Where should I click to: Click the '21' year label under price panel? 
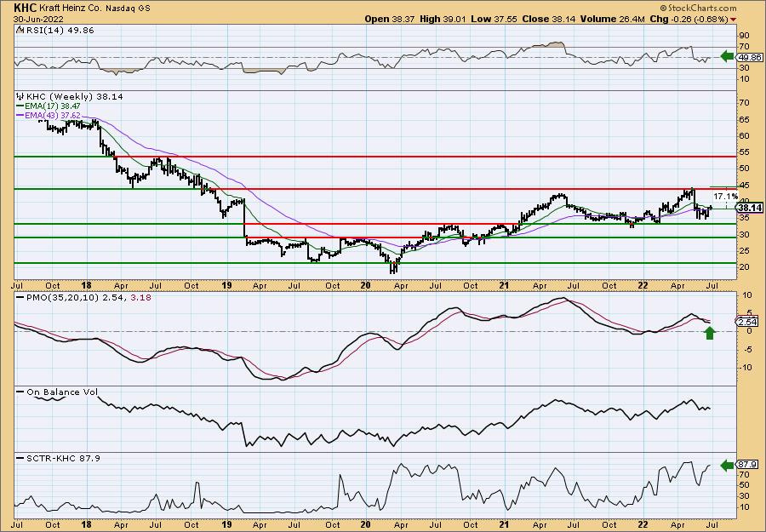click(505, 285)
